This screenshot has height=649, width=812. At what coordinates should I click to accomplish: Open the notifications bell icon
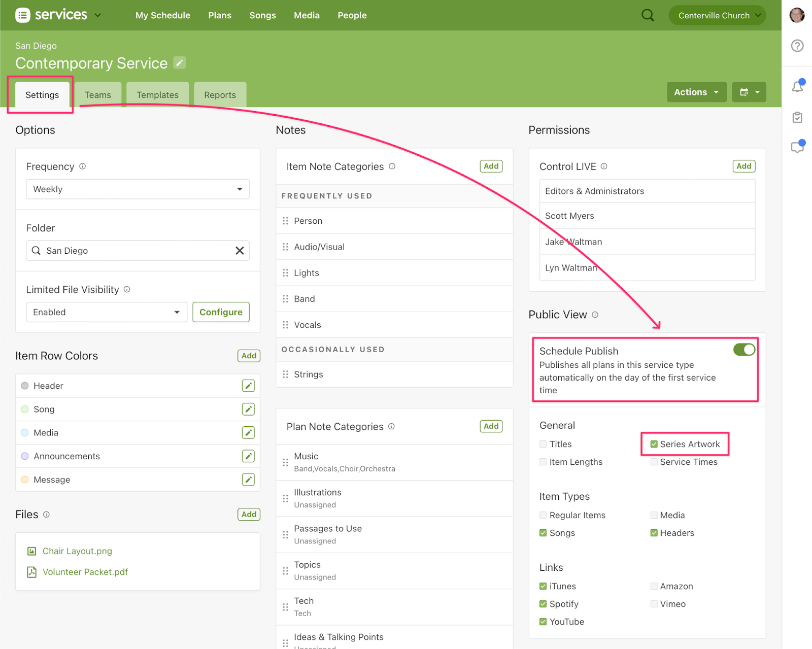(797, 87)
